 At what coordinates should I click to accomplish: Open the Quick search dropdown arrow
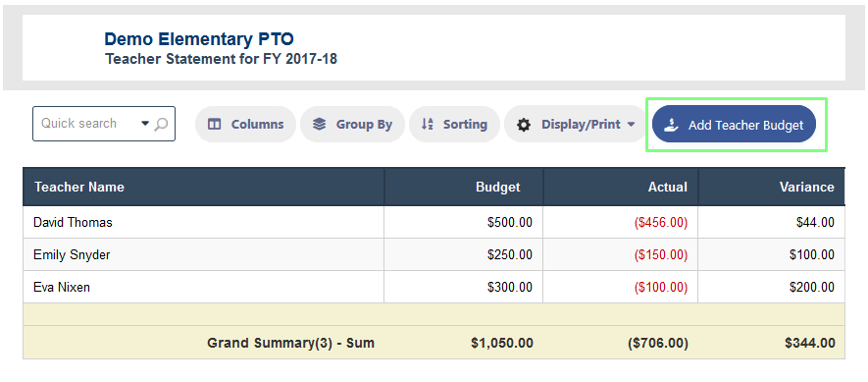click(x=145, y=124)
